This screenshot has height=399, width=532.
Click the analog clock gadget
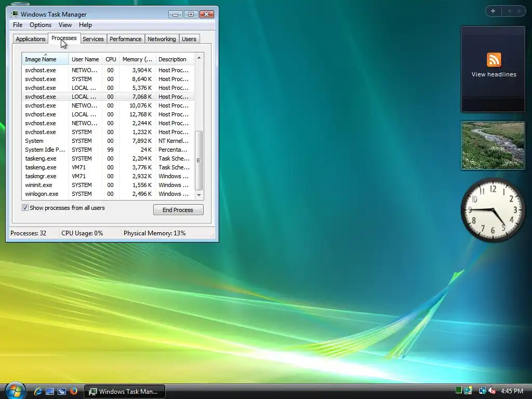[x=493, y=210]
